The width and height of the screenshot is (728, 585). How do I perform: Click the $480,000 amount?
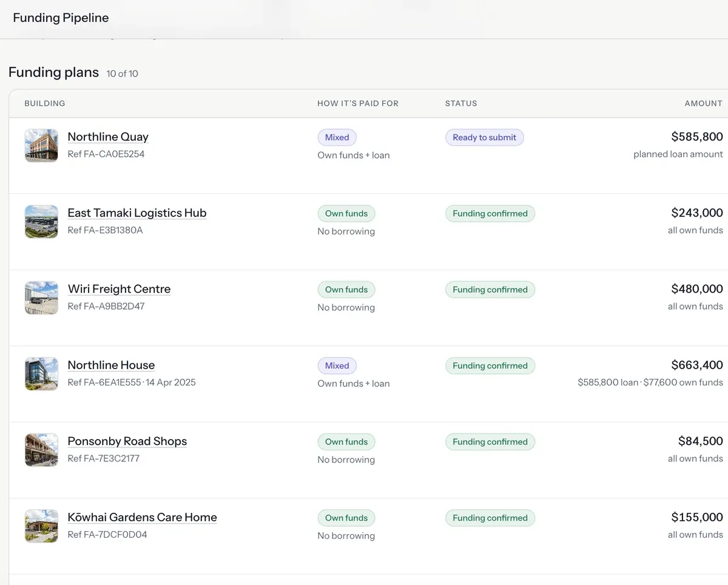(x=697, y=289)
